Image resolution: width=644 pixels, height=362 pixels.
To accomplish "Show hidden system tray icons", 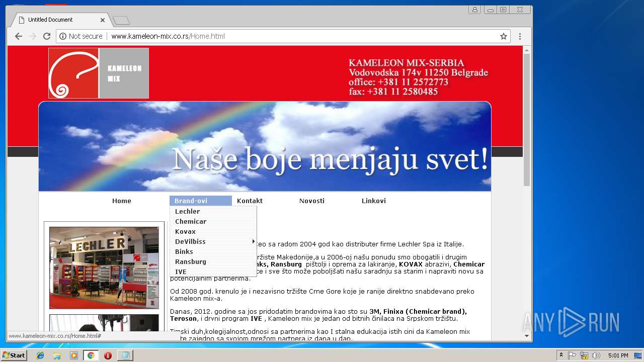I will (561, 355).
